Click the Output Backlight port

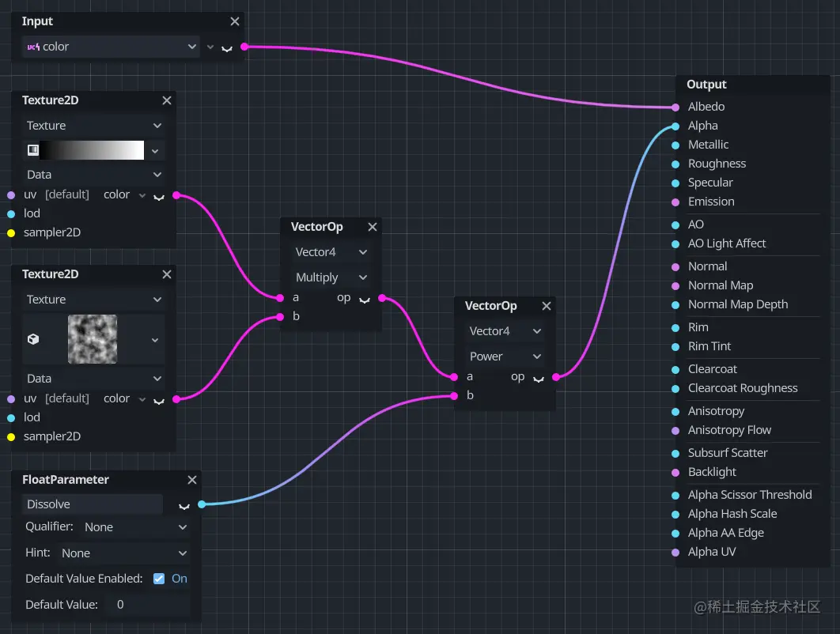pyautogui.click(x=675, y=473)
